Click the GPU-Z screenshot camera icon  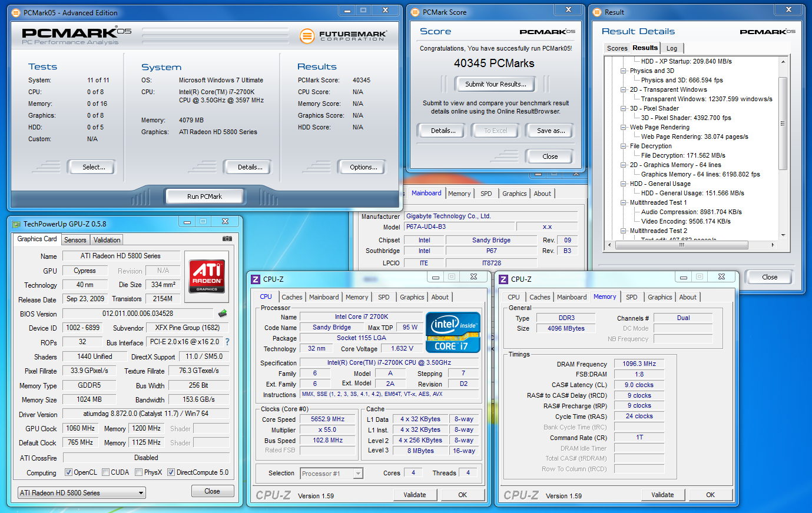point(227,239)
